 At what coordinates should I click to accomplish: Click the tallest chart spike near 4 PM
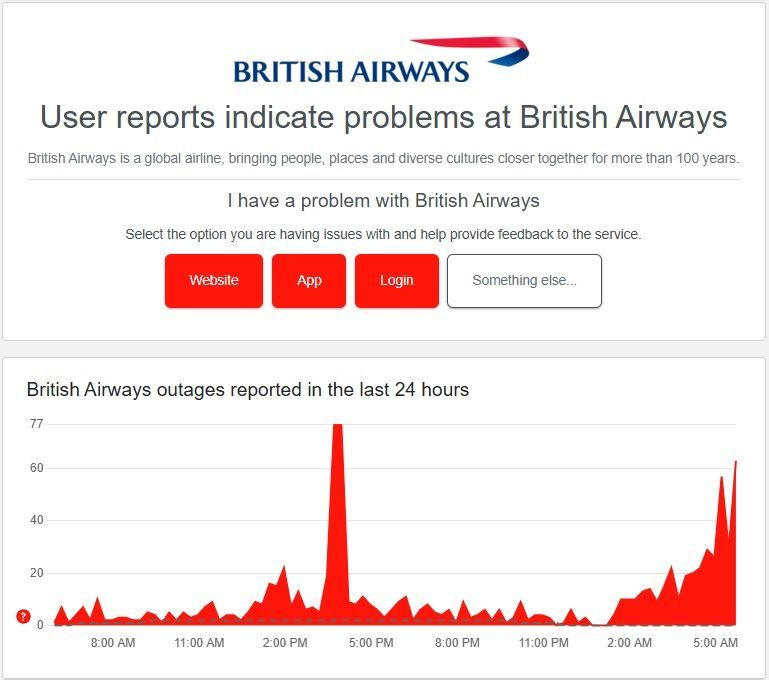337,515
